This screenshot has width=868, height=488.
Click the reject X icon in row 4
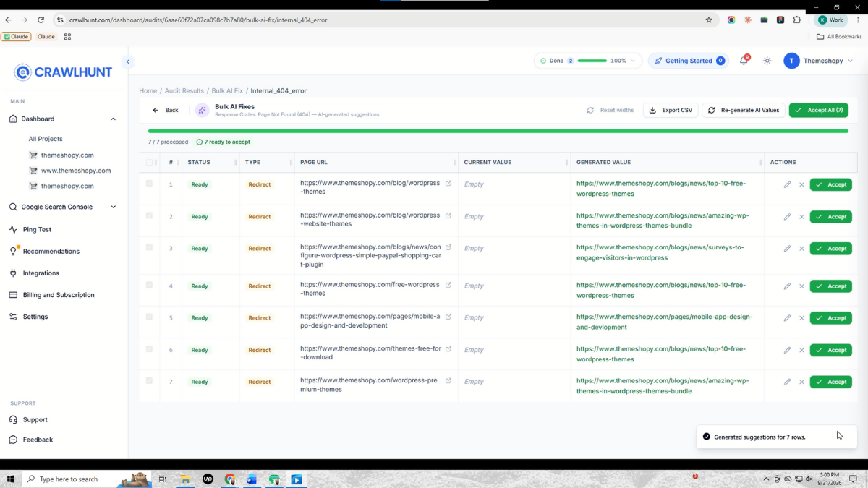[801, 286]
